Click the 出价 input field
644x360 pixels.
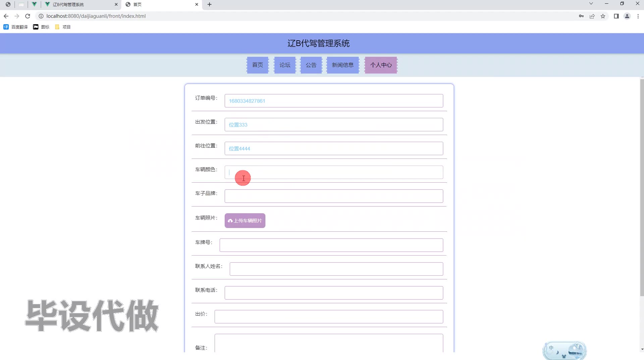coord(329,317)
